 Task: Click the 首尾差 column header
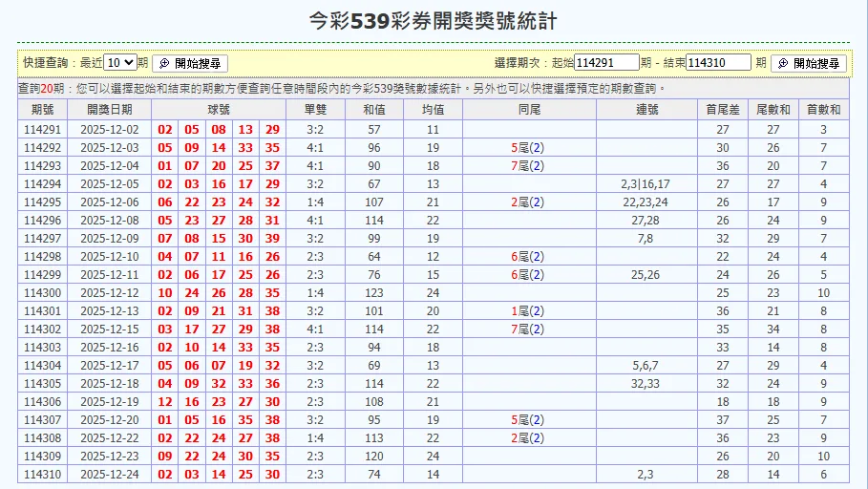click(723, 110)
